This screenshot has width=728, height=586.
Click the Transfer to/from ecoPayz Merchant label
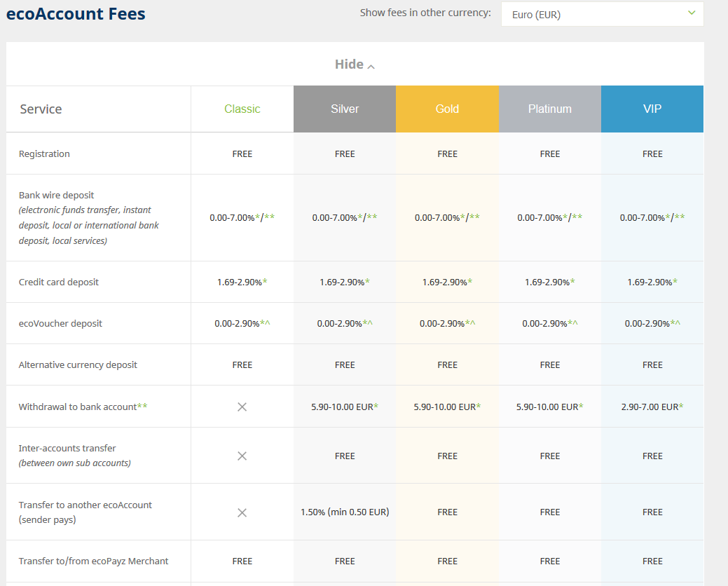(93, 561)
